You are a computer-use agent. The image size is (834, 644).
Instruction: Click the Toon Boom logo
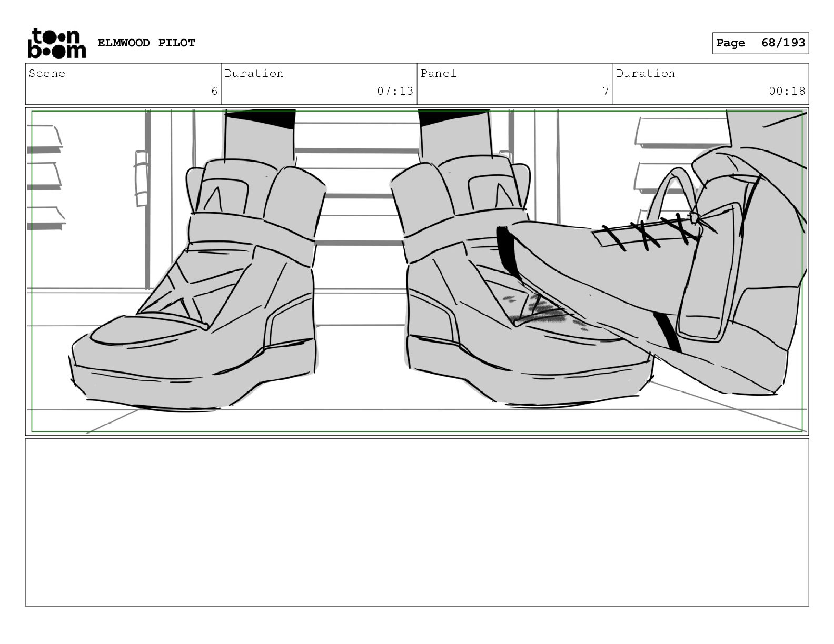point(56,43)
